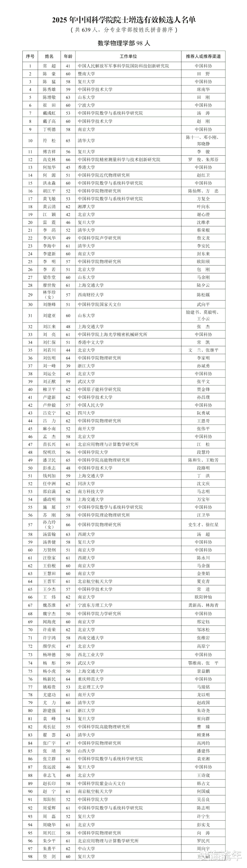This screenshot has height=868, width=247.
Task: Click the main title about 2025年中国科学院院士增选
Action: tap(124, 20)
